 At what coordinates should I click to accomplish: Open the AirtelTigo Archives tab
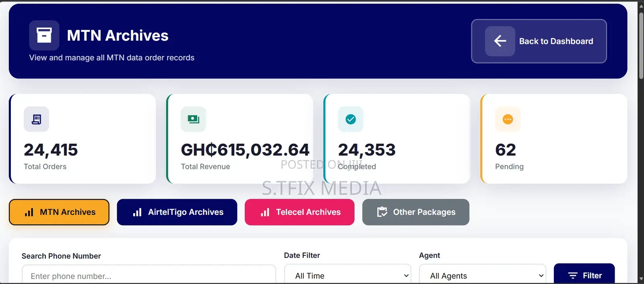tap(177, 212)
